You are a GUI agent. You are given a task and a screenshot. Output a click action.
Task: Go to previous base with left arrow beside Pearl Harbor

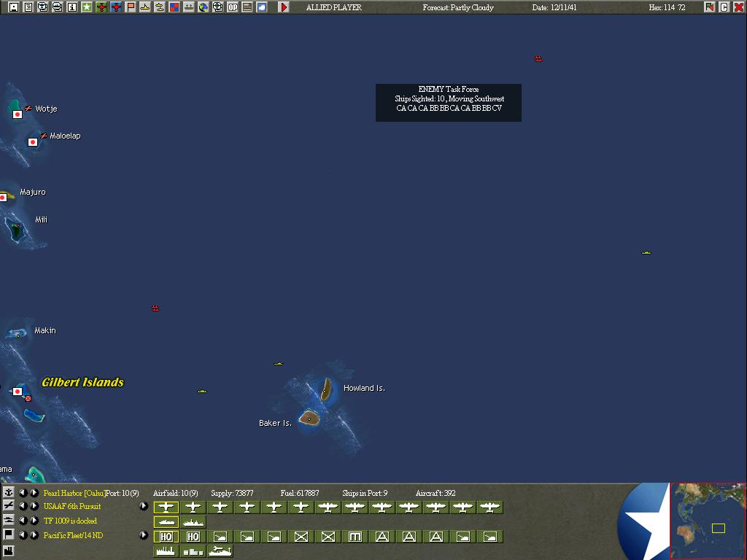23,493
